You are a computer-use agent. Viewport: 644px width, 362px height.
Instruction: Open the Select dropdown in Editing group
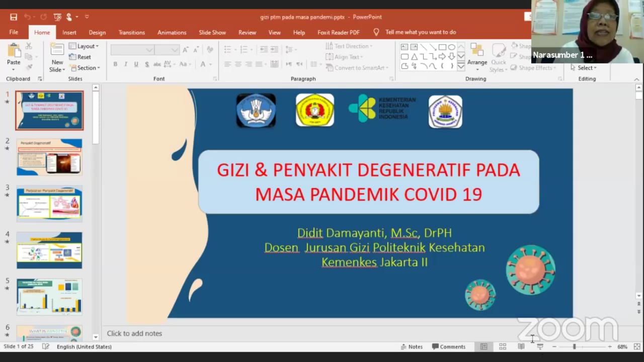point(584,68)
